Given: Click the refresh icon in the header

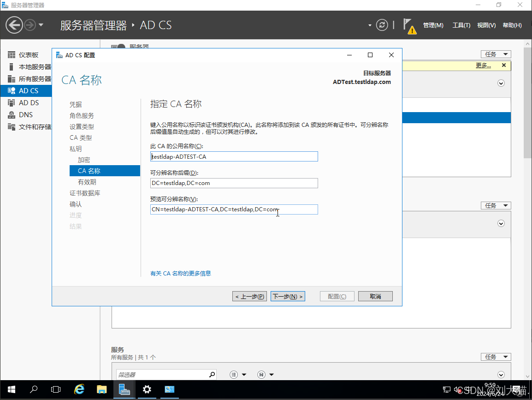Looking at the screenshot, I should (x=382, y=25).
